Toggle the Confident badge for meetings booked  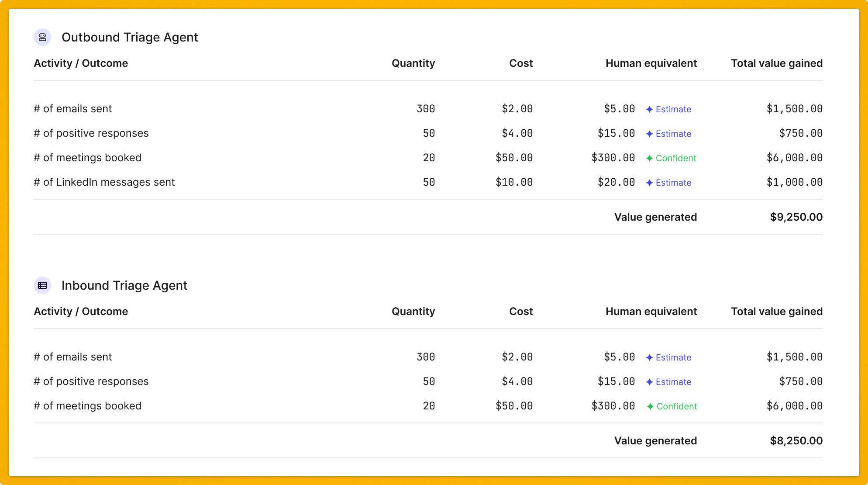click(x=671, y=158)
